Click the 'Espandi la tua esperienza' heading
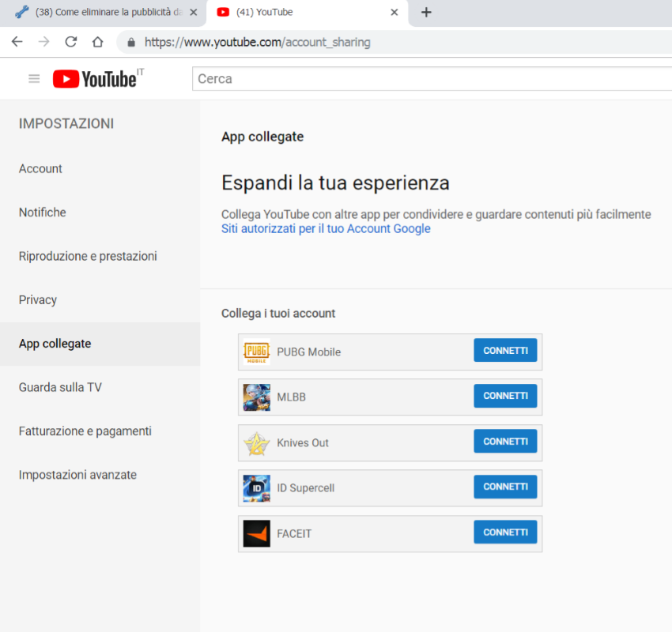The height and width of the screenshot is (632, 672). click(335, 182)
